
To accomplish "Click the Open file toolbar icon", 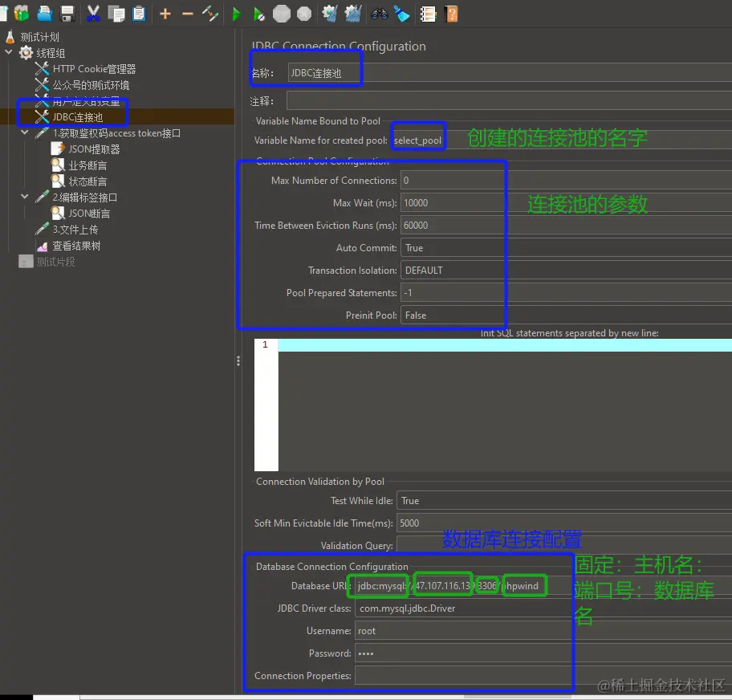I will (x=45, y=14).
